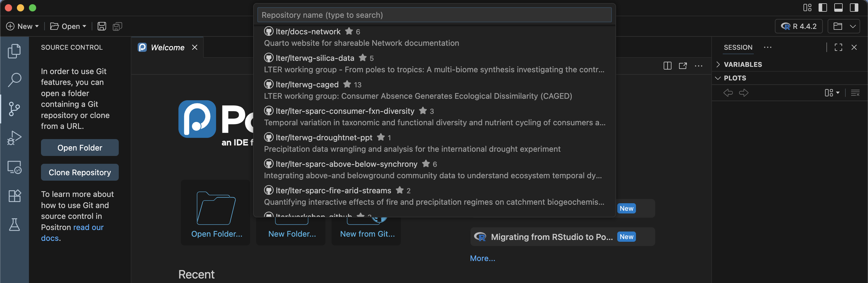This screenshot has height=283, width=868.
Task: Switch to the Welcome tab
Action: [x=167, y=48]
